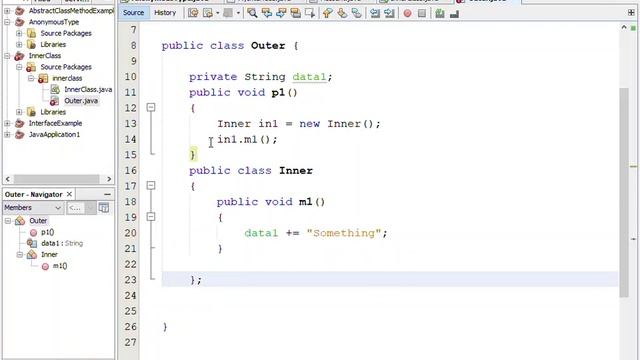Select Outer class in Navigator
The height and width of the screenshot is (360, 640).
pyautogui.click(x=38, y=221)
